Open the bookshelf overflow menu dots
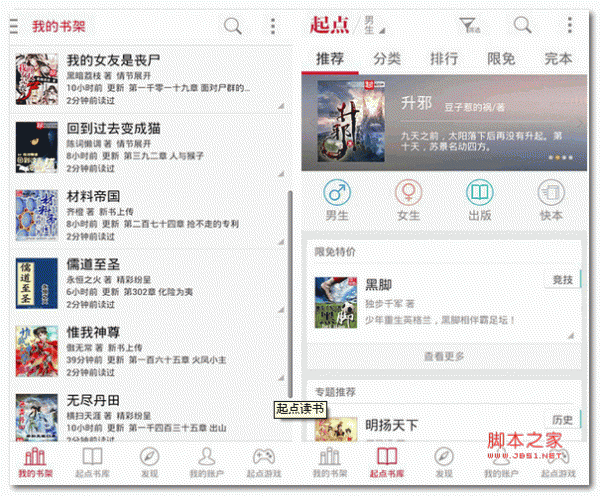Viewport: 600px width, 496px height. [x=273, y=26]
